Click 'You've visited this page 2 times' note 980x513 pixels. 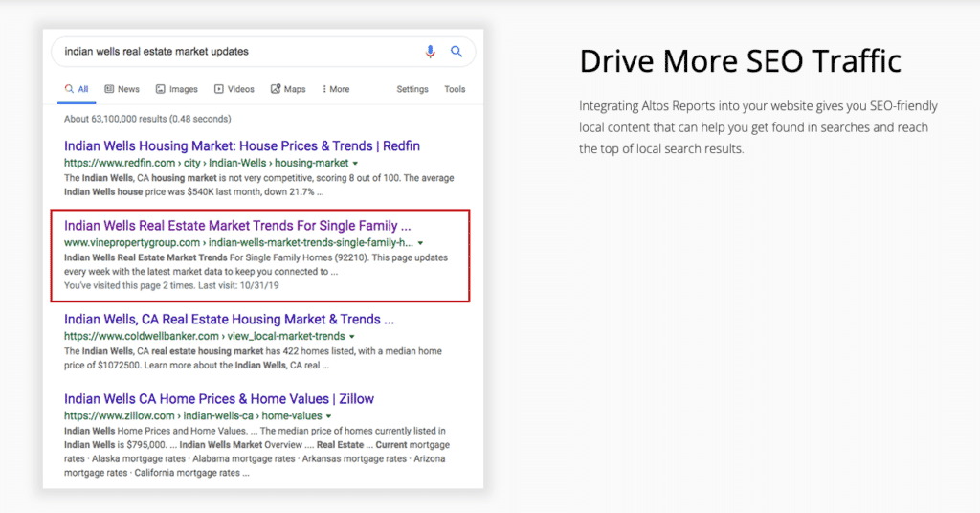click(x=171, y=285)
